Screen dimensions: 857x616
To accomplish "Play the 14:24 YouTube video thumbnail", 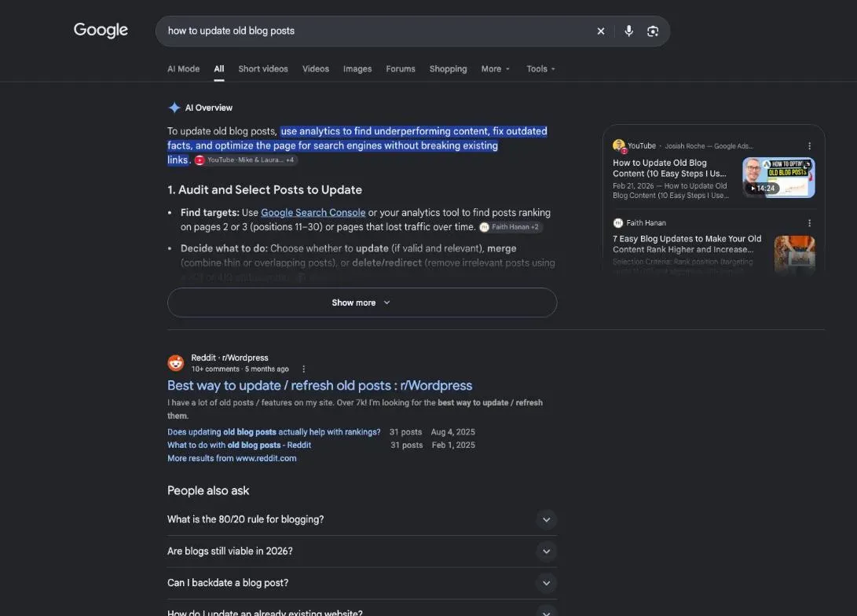I will (x=778, y=178).
